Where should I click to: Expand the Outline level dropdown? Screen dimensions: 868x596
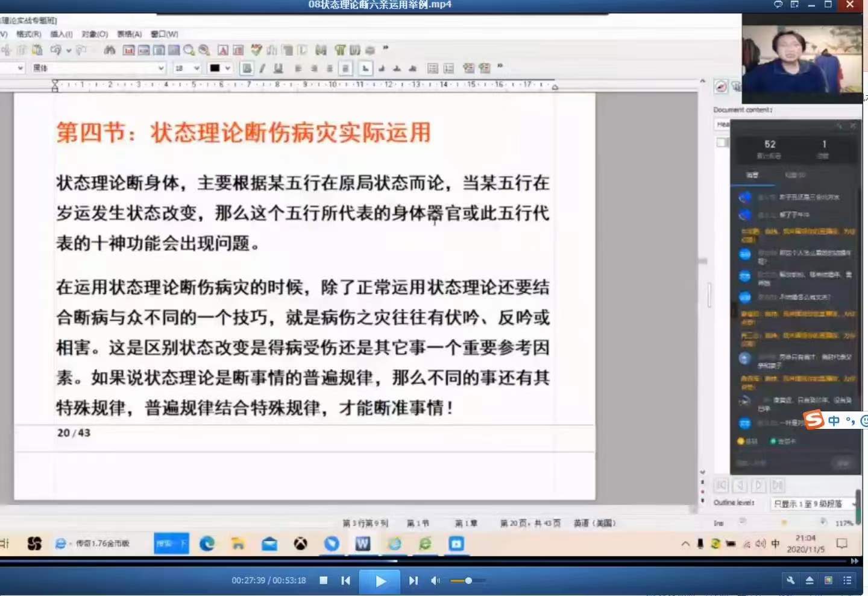[x=854, y=504]
